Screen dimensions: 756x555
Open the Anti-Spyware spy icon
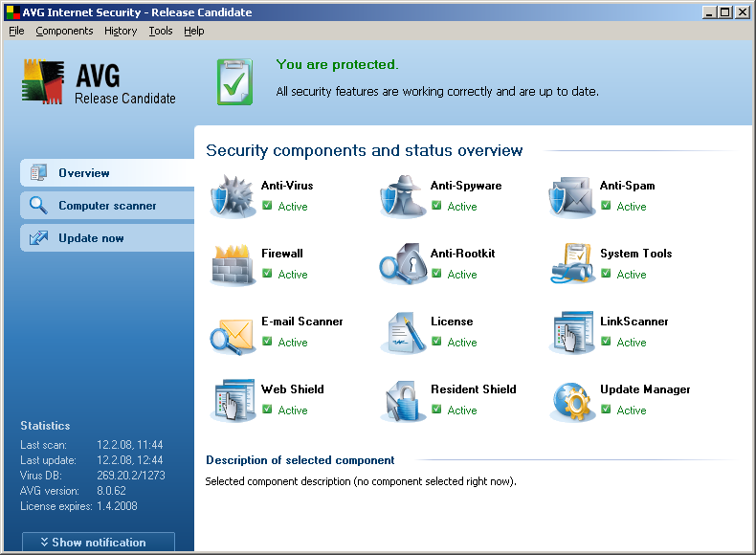pyautogui.click(x=403, y=196)
